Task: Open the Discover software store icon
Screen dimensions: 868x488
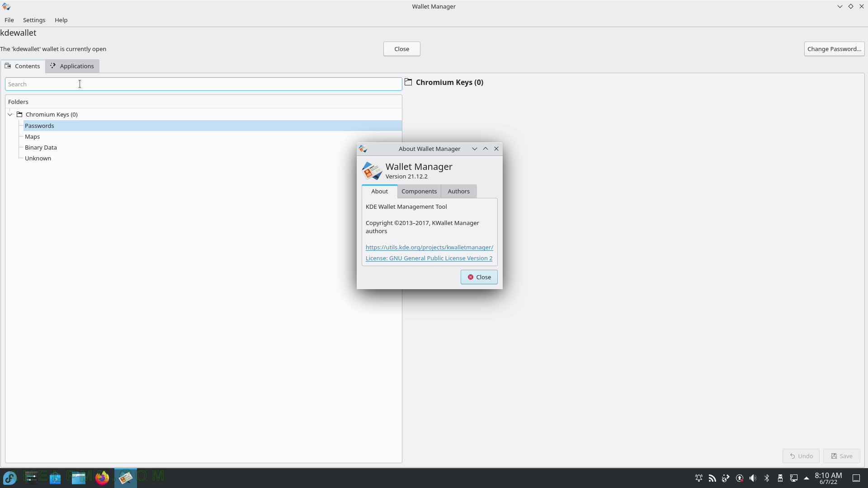Action: pyautogui.click(x=55, y=478)
